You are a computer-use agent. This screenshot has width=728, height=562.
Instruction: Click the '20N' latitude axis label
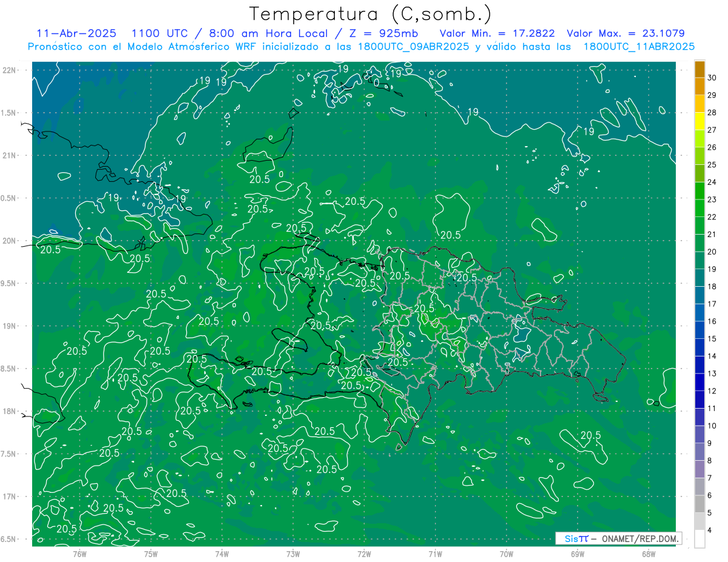[9, 241]
